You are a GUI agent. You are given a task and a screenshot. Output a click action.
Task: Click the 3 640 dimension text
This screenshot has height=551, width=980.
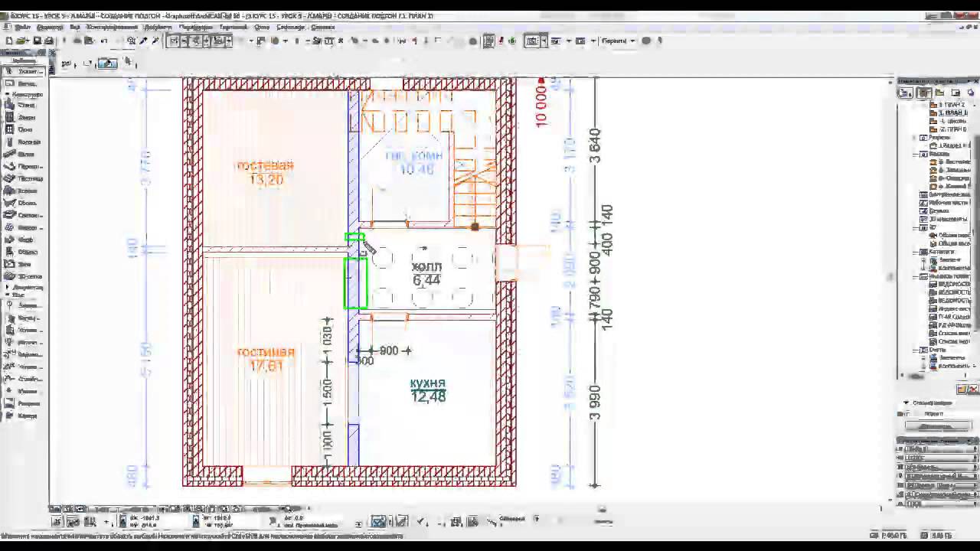(x=595, y=145)
